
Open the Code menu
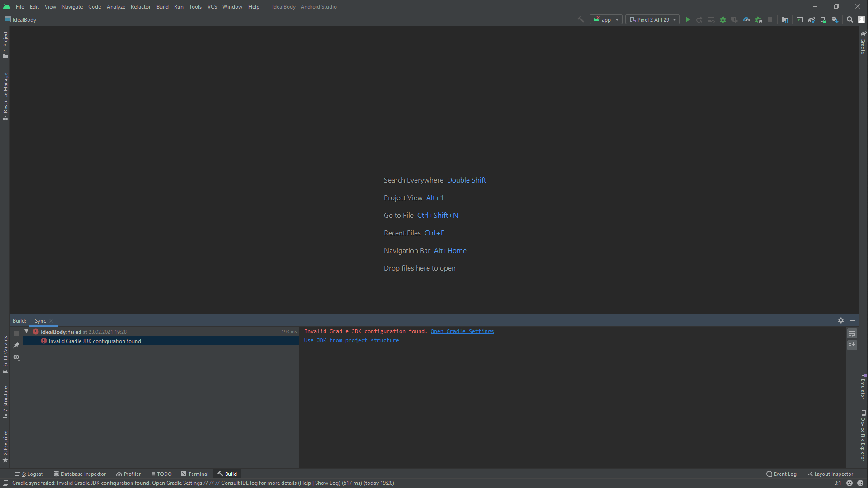pyautogui.click(x=94, y=7)
